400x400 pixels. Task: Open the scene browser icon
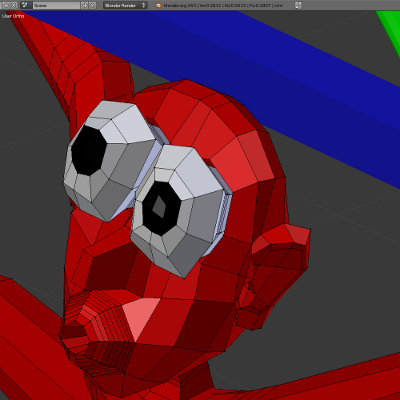[x=26, y=5]
